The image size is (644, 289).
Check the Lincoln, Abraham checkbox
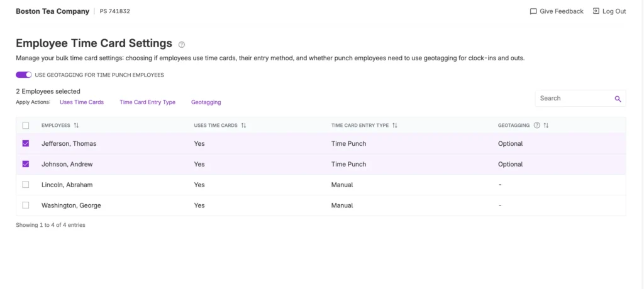[x=26, y=185]
